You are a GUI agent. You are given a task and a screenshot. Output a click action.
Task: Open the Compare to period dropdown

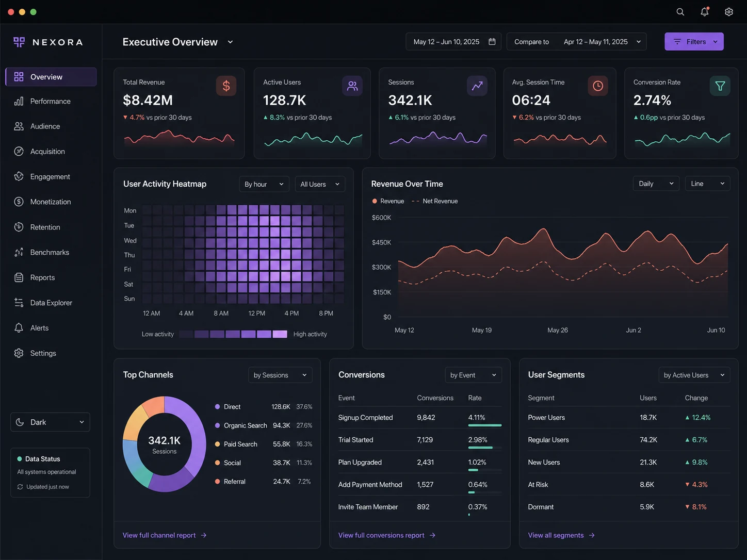(577, 42)
